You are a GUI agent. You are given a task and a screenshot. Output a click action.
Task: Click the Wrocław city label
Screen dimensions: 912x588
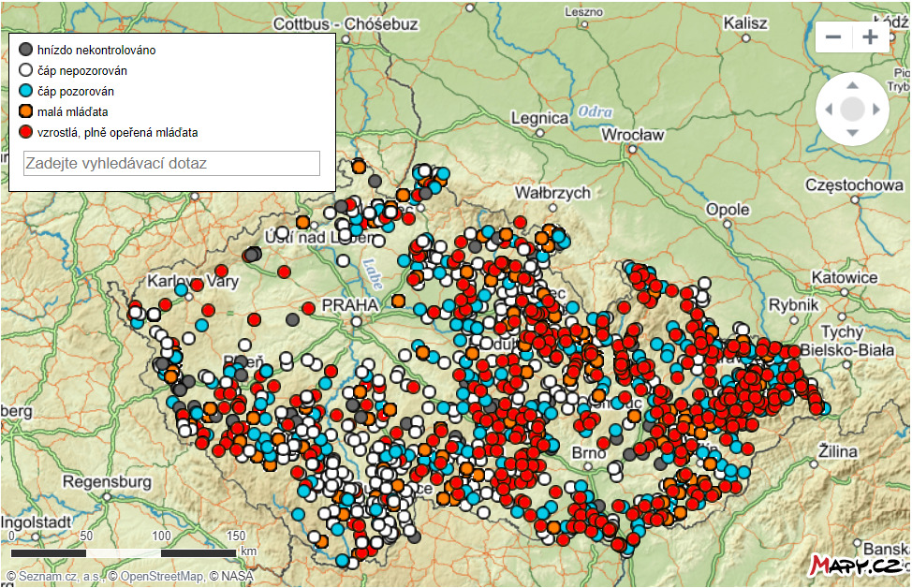tap(633, 135)
